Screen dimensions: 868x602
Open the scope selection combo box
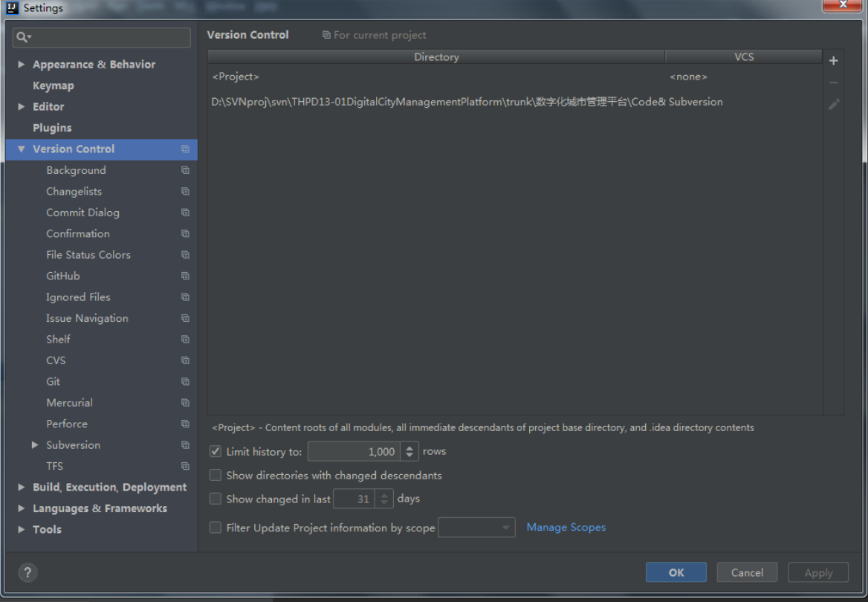[476, 527]
